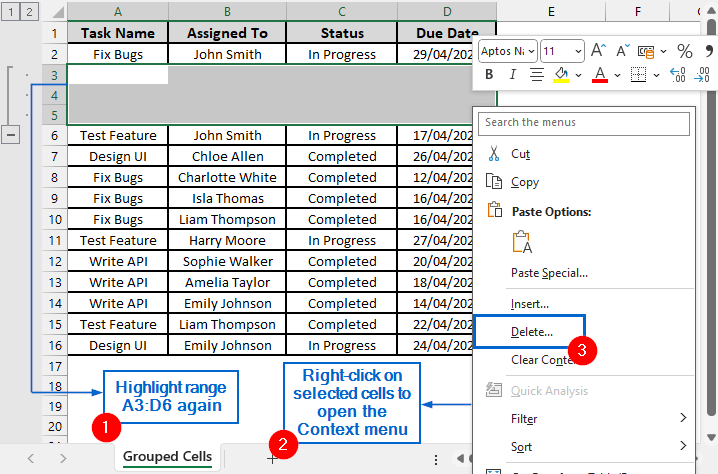Click the center align icon
Screen dimensions: 718x474
(x=536, y=74)
